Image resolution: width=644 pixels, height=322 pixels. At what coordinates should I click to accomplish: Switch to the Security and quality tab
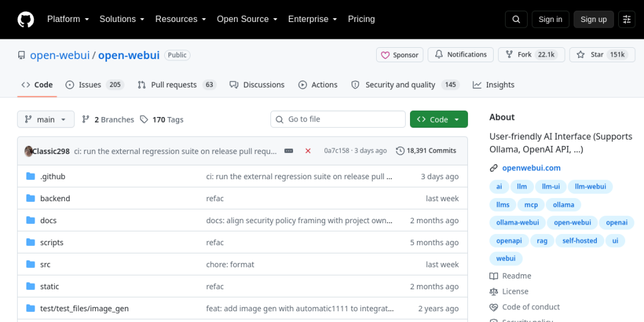point(405,85)
